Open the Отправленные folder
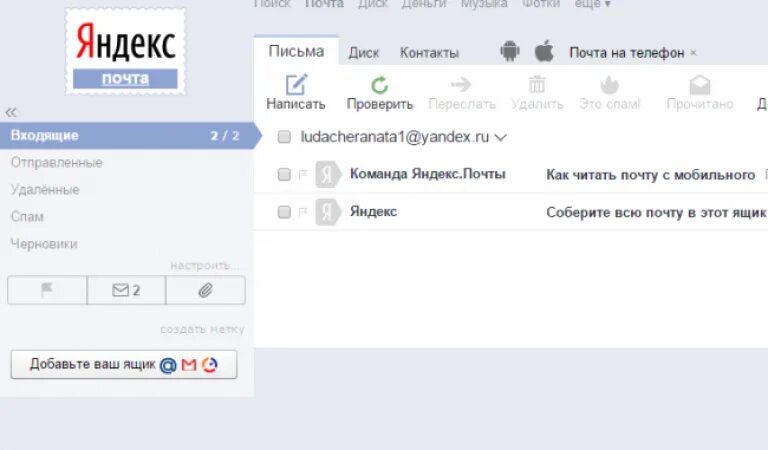 [56, 163]
